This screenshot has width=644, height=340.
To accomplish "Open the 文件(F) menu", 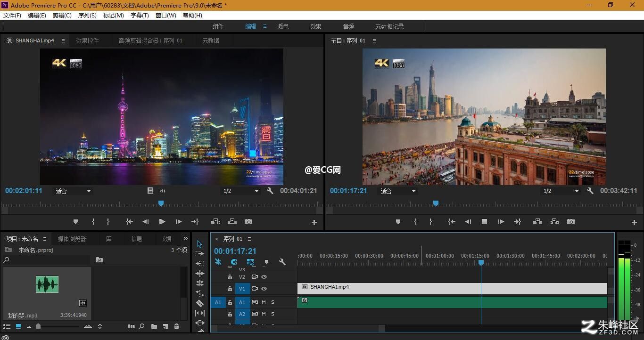I will (12, 15).
